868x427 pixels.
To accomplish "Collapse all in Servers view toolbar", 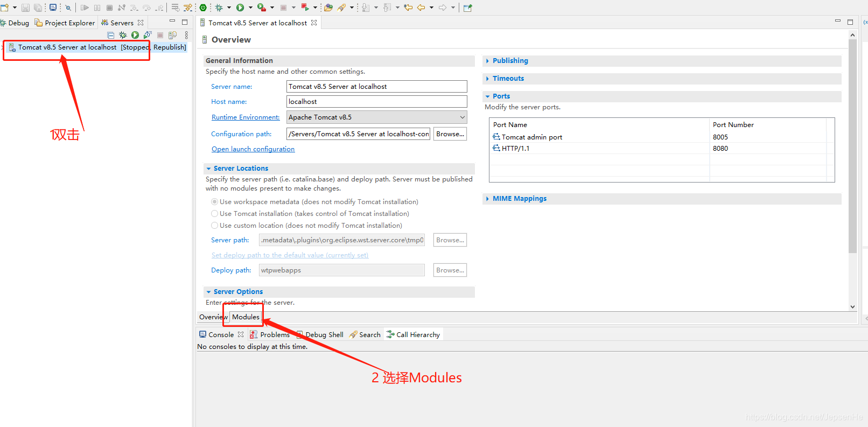I will pos(110,35).
